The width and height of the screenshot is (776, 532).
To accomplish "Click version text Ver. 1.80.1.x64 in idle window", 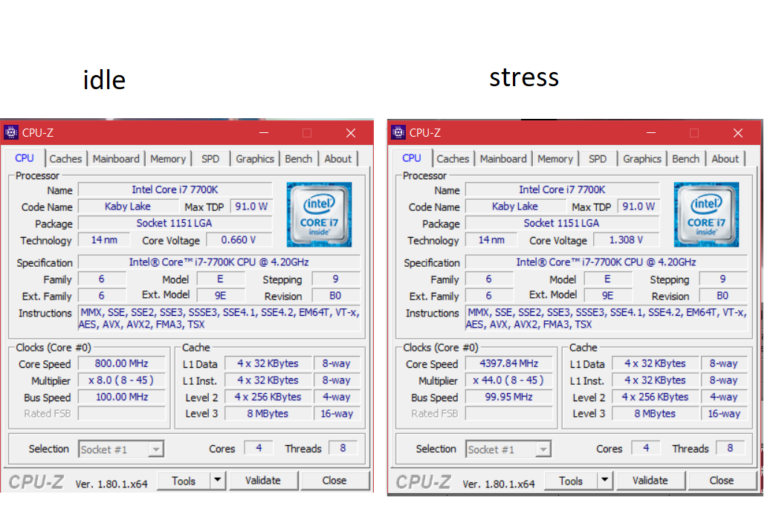I will (x=111, y=484).
